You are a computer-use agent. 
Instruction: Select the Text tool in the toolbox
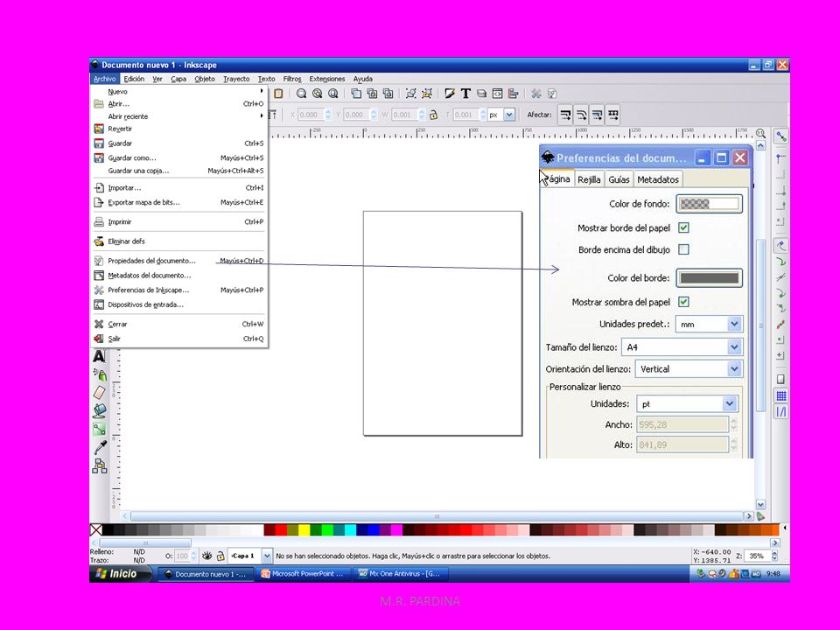(x=99, y=356)
